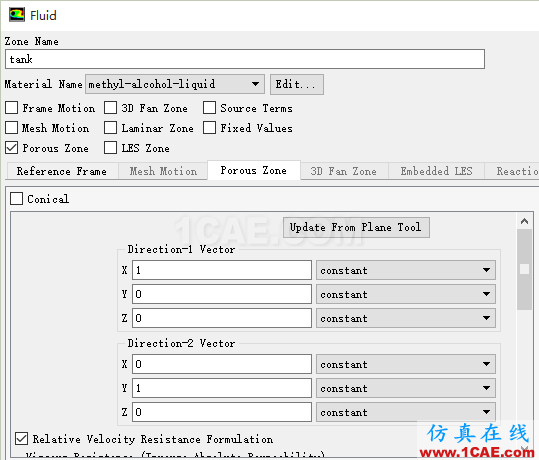Screen dimensions: 539x460
Task: Switch to the Reference Frame tab
Action: tap(62, 171)
